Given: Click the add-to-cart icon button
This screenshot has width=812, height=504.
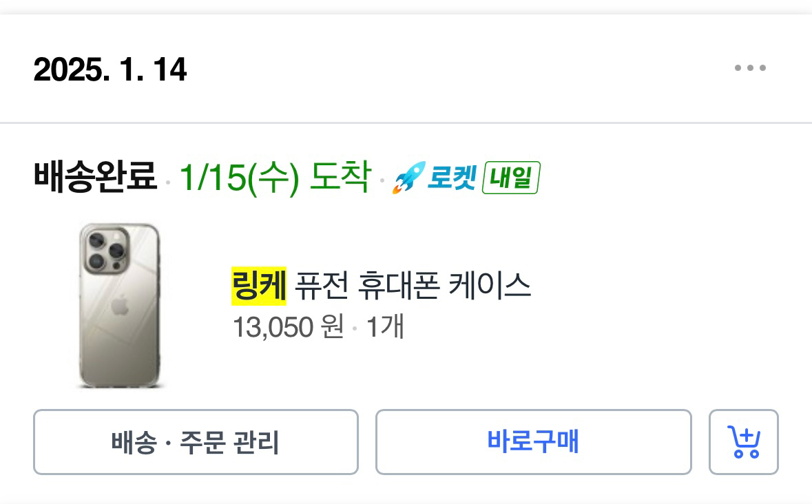Looking at the screenshot, I should pos(744,442).
